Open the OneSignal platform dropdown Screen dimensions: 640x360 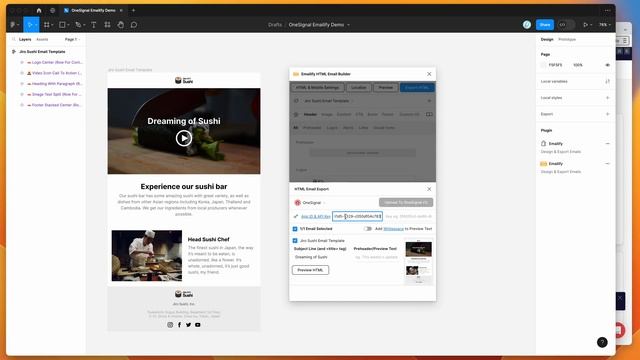310,202
